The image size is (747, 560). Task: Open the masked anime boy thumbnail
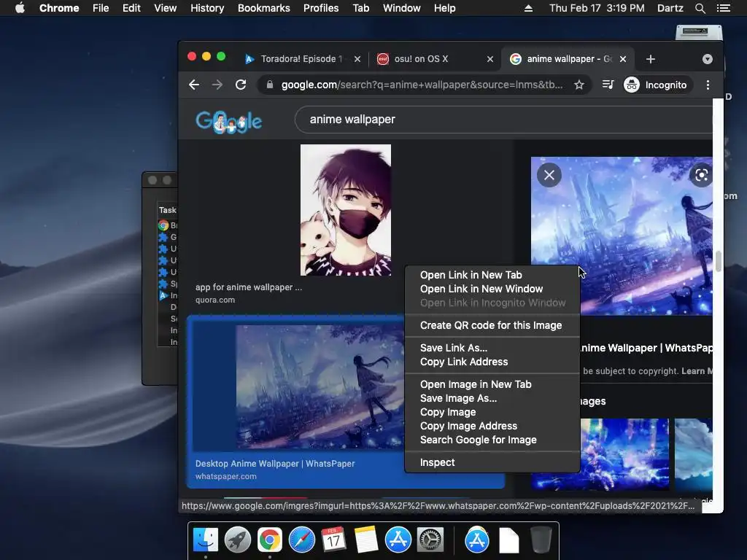click(x=345, y=210)
